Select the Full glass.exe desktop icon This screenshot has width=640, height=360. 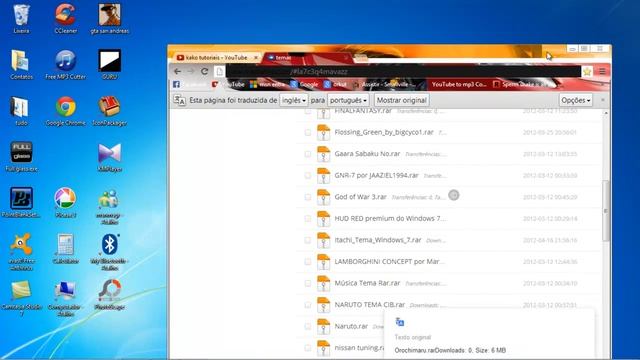pyautogui.click(x=21, y=157)
